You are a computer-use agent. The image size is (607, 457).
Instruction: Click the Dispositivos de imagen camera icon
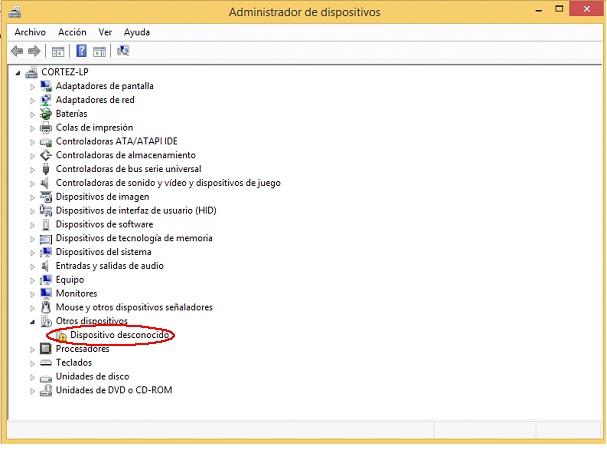46,197
